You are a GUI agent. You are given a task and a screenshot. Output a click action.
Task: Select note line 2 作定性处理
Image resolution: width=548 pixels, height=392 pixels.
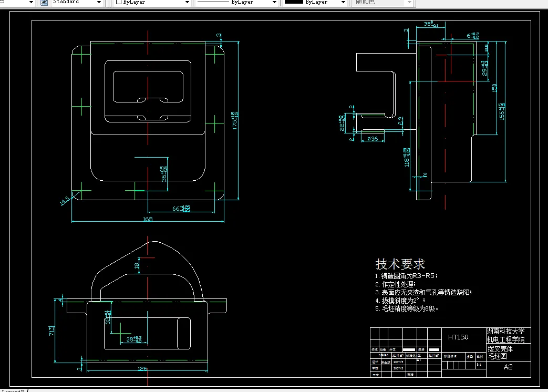pyautogui.click(x=395, y=284)
